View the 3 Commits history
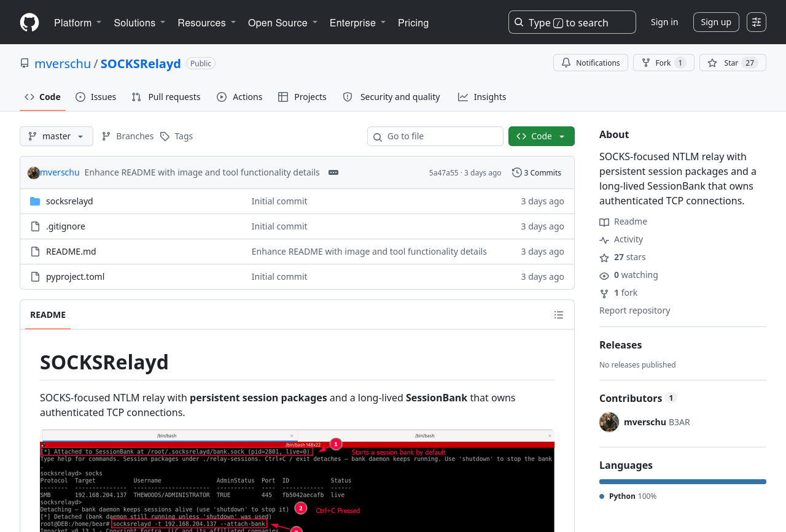The height and width of the screenshot is (532, 786). pyautogui.click(x=537, y=172)
